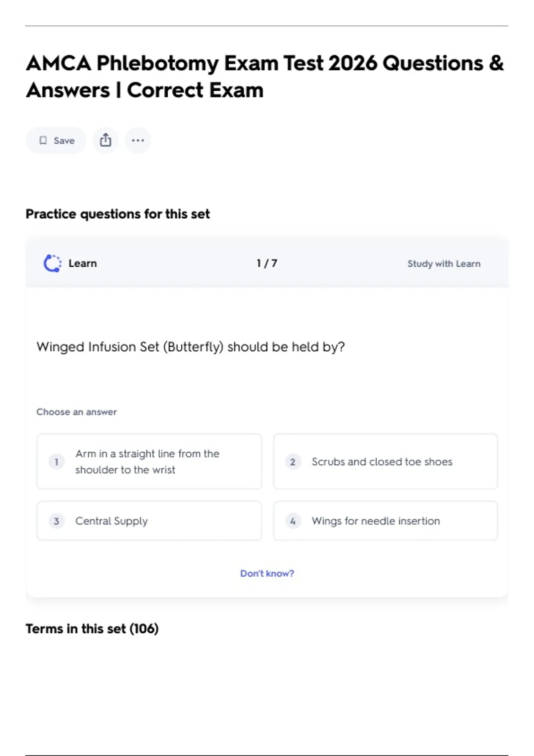Click the number 1 badge icon

pyautogui.click(x=57, y=462)
